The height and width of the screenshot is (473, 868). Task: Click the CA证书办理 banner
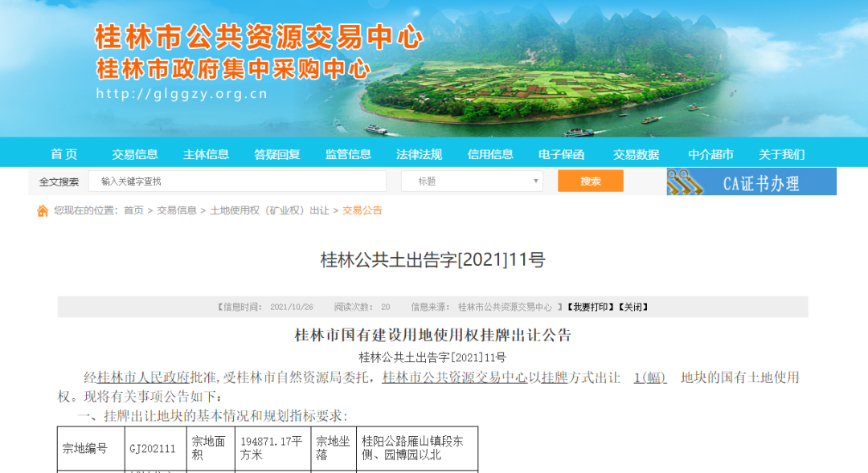760,182
